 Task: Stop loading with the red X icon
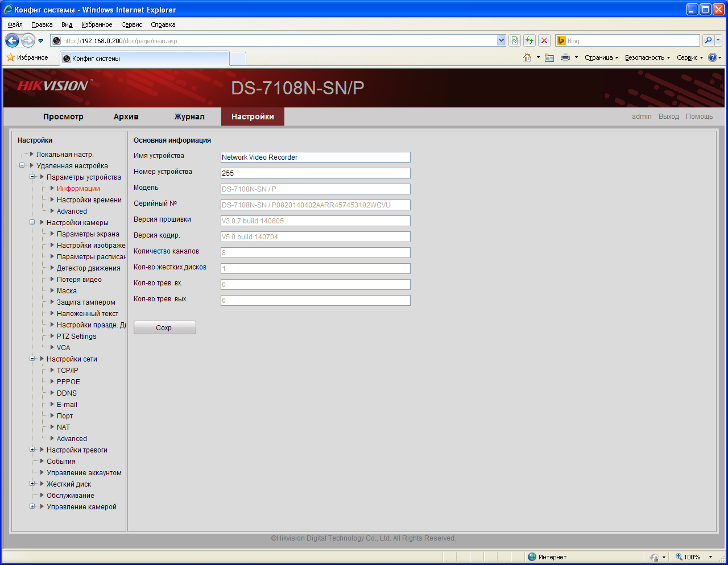544,40
